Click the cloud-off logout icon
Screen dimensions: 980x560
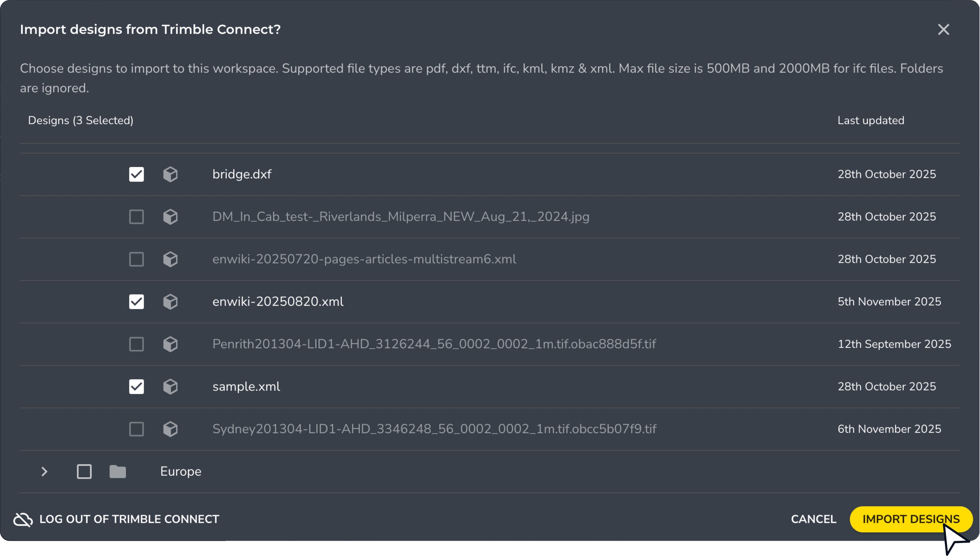coord(23,519)
